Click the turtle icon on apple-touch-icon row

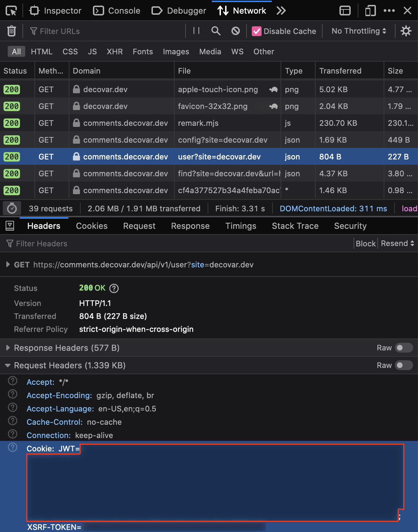[x=274, y=89]
